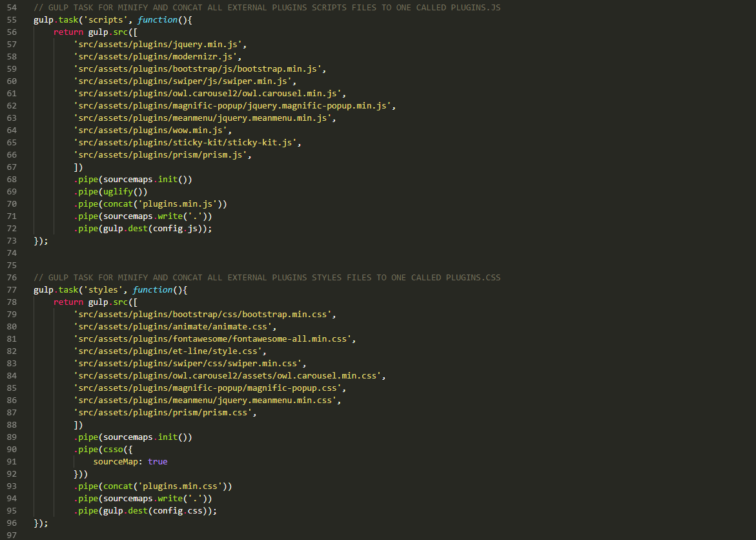Click the swiper.min.css source path
The width and height of the screenshot is (756, 540).
[188, 364]
